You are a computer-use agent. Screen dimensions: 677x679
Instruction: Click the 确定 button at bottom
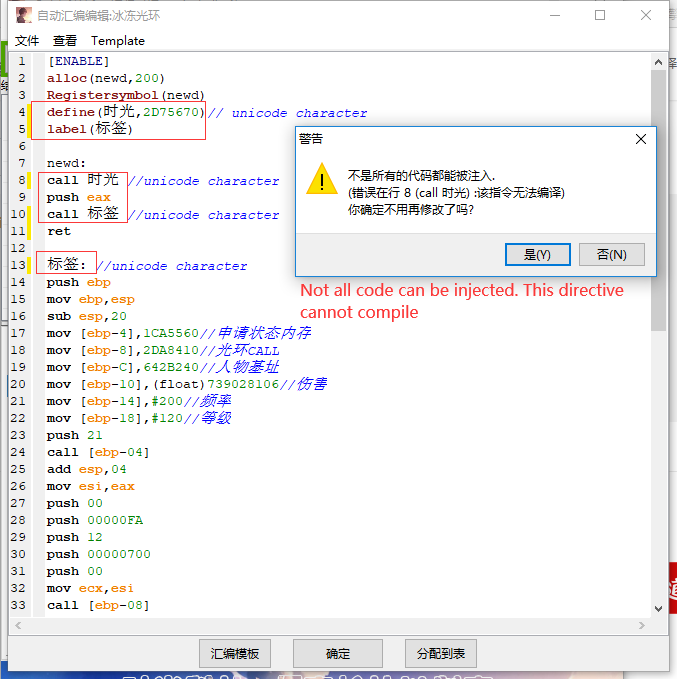pyautogui.click(x=338, y=653)
